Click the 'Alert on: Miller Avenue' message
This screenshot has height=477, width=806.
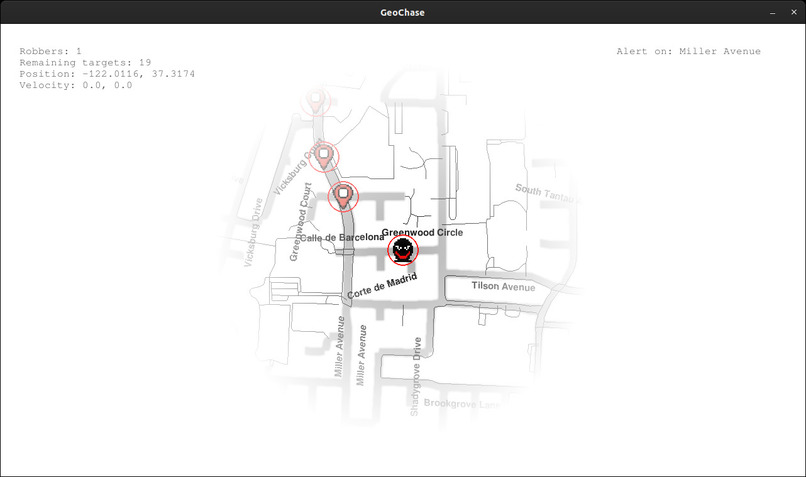688,51
